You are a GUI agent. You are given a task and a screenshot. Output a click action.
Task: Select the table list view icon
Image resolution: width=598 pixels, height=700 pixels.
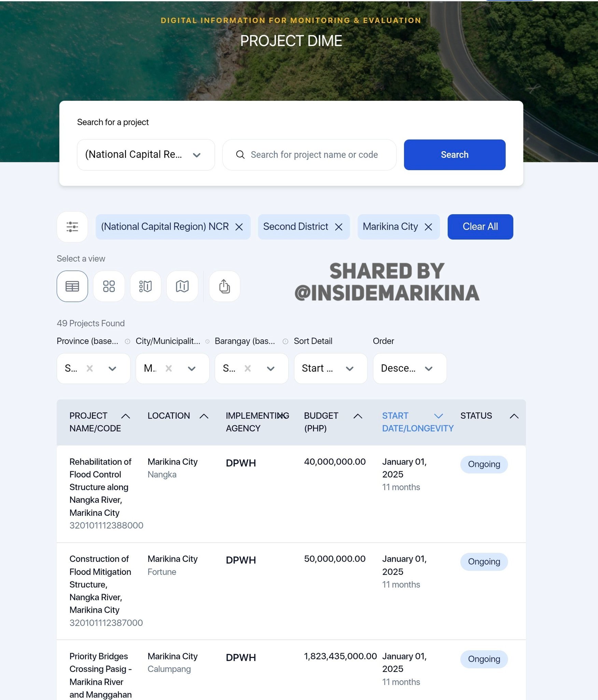[x=72, y=286]
